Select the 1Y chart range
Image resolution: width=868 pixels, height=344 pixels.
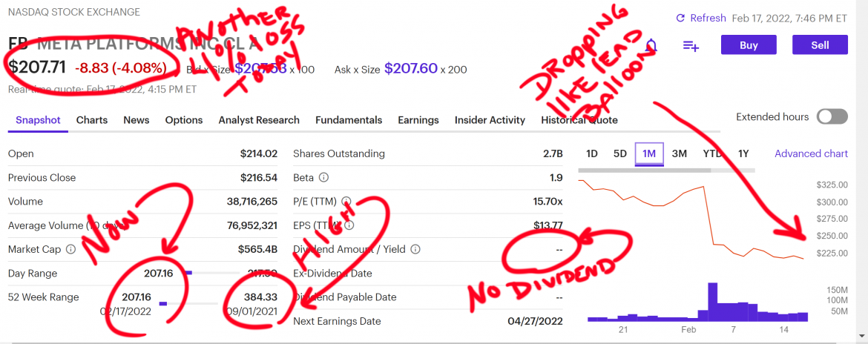[x=743, y=153]
